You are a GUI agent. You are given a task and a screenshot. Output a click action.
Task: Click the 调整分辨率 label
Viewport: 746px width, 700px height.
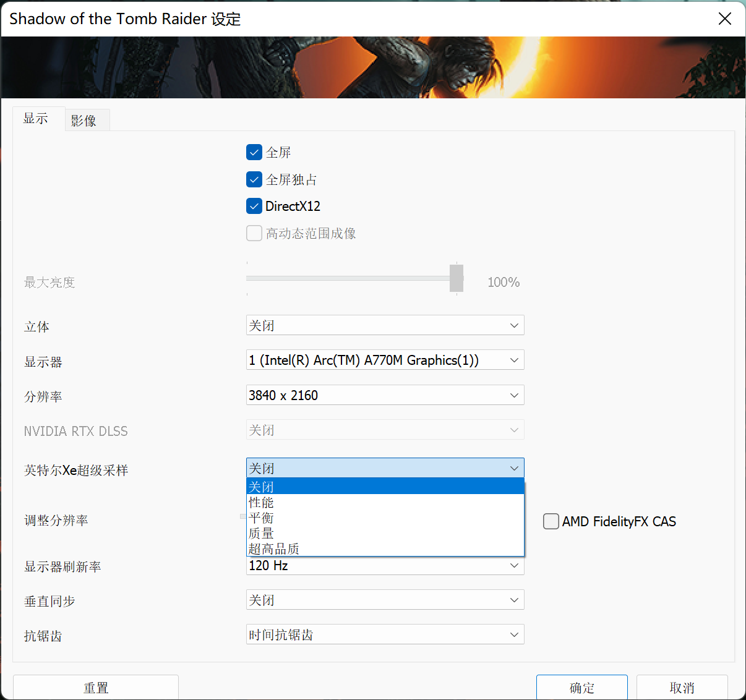point(56,521)
